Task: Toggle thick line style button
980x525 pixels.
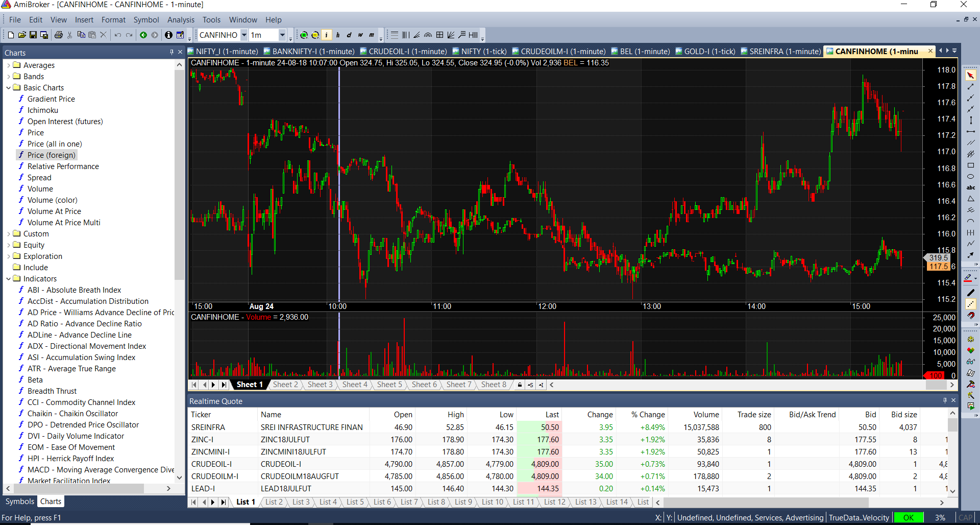Action: point(970,293)
